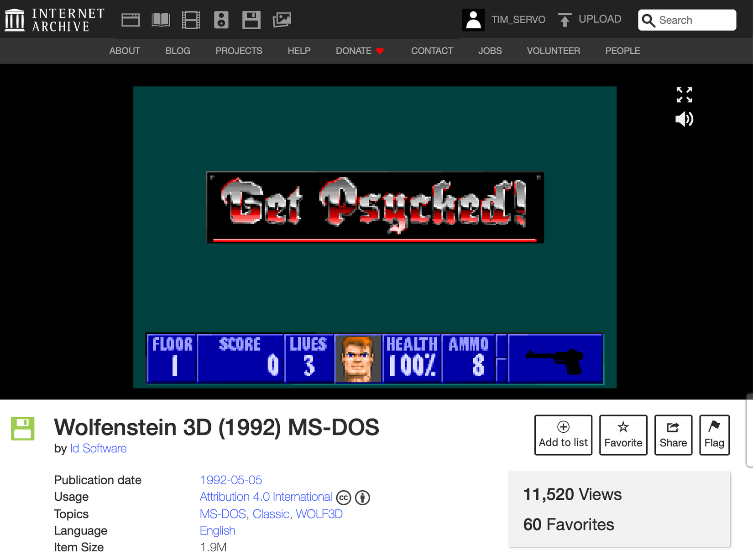Enter fullscreen mode for the emulator
The image size is (753, 560).
click(684, 94)
